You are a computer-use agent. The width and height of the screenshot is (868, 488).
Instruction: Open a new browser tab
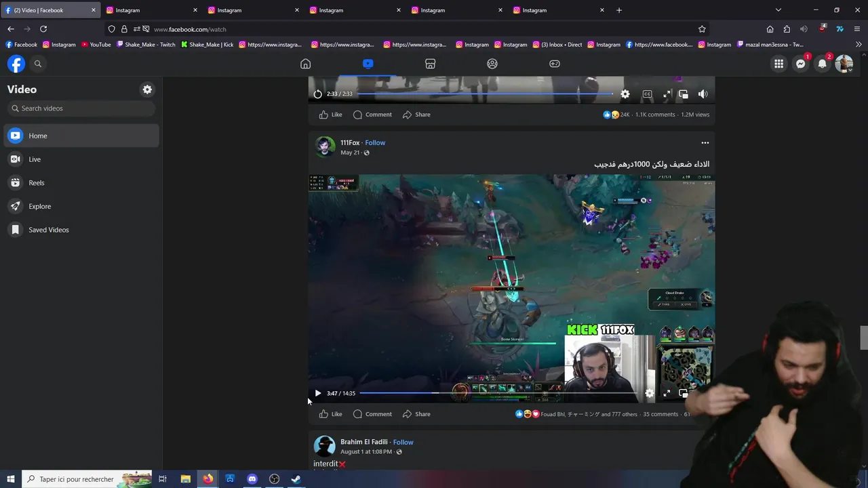click(618, 10)
